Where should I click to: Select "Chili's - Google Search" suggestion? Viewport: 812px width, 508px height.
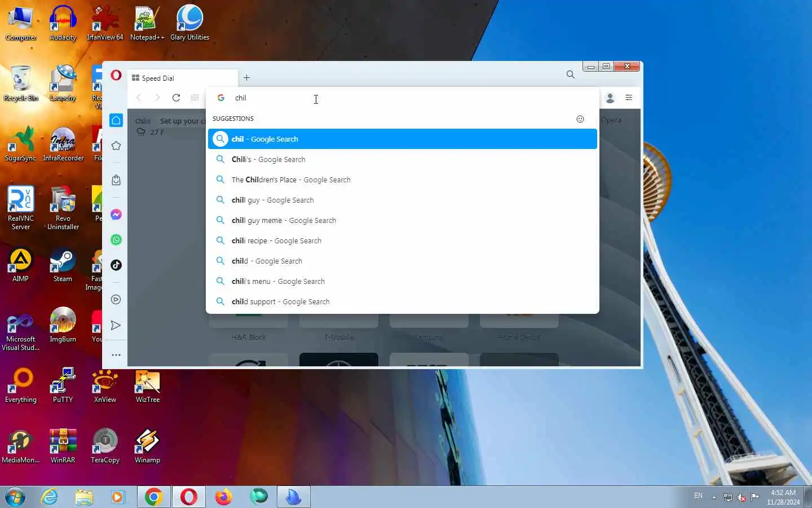[403, 159]
